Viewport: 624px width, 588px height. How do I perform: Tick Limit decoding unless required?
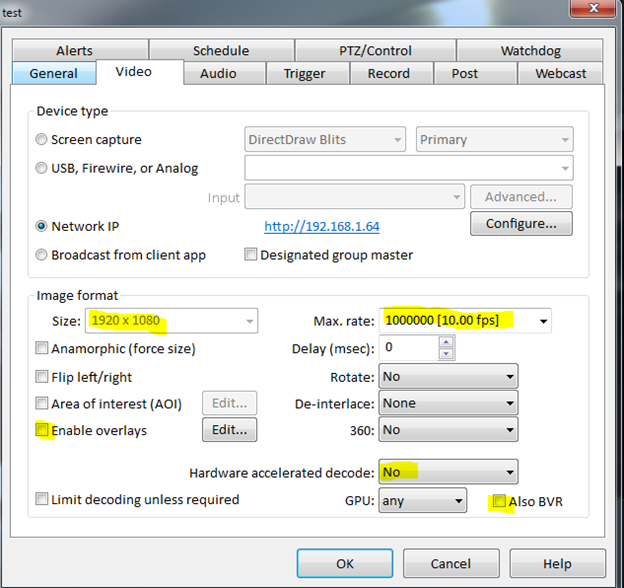(42, 499)
